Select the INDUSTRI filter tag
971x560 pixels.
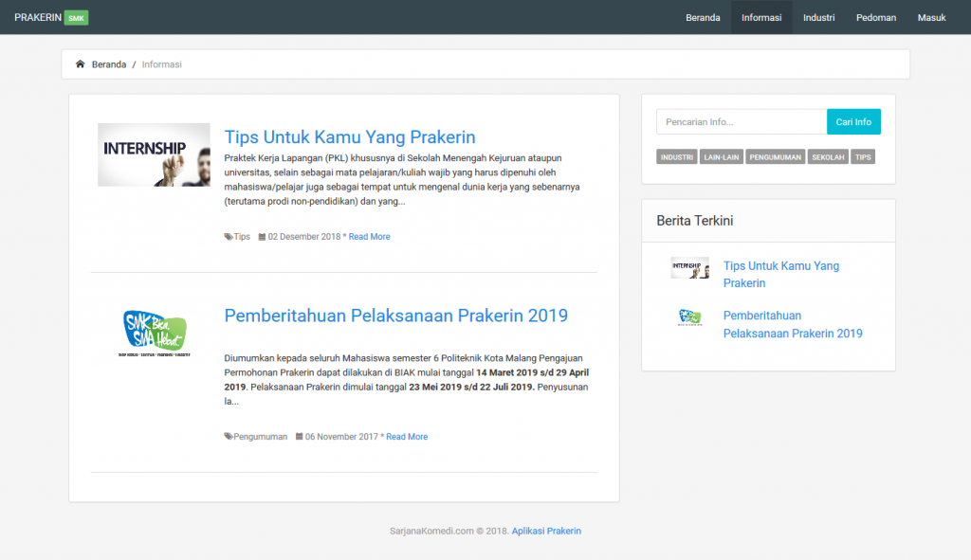676,156
